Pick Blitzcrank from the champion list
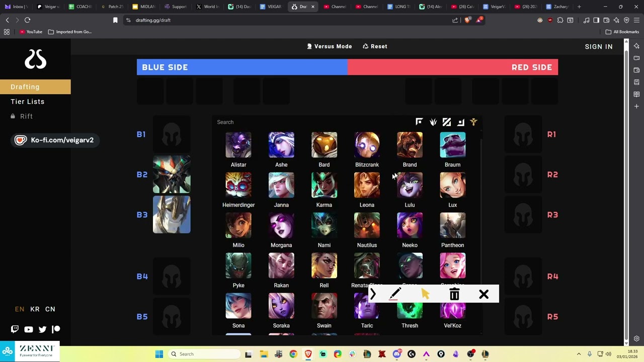This screenshot has width=644, height=362. tap(367, 145)
